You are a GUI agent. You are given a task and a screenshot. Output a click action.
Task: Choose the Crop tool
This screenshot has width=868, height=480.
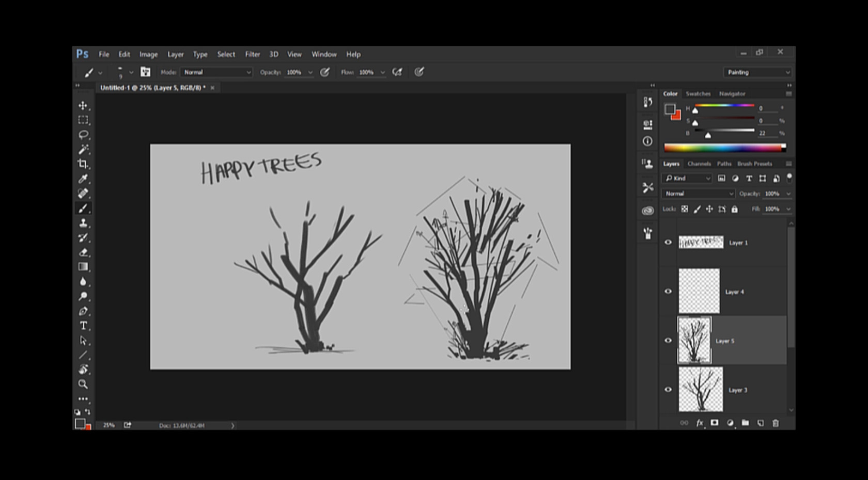tap(83, 164)
